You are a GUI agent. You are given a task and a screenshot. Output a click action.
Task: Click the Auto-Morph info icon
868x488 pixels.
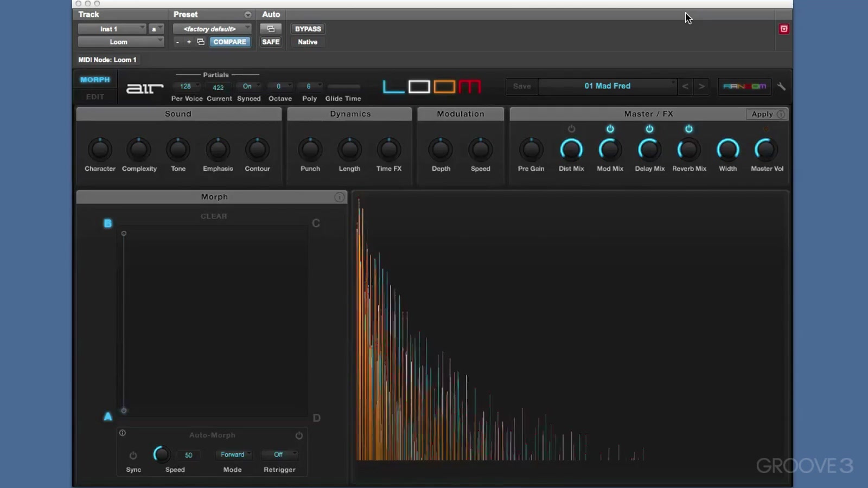[123, 433]
